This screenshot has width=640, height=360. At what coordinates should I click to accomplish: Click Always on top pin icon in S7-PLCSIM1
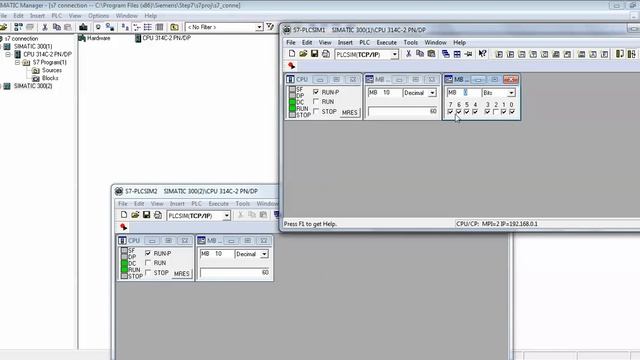click(469, 54)
